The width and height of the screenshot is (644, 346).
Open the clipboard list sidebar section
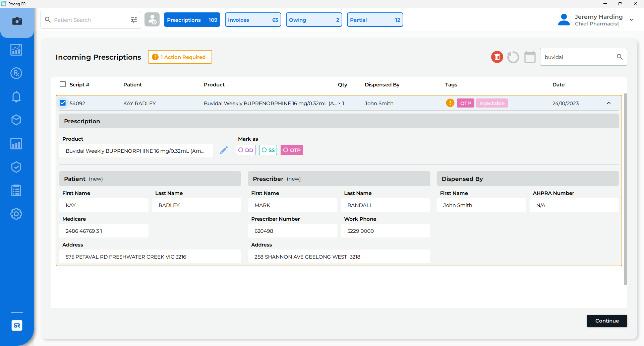click(16, 190)
